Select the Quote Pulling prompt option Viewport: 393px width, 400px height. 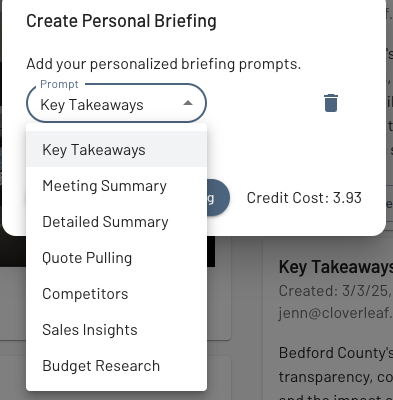point(116,258)
